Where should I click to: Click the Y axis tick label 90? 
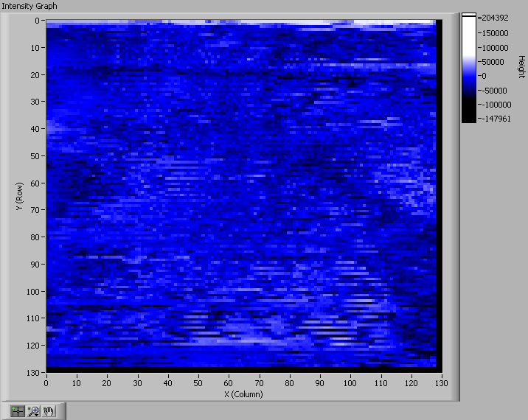35,265
